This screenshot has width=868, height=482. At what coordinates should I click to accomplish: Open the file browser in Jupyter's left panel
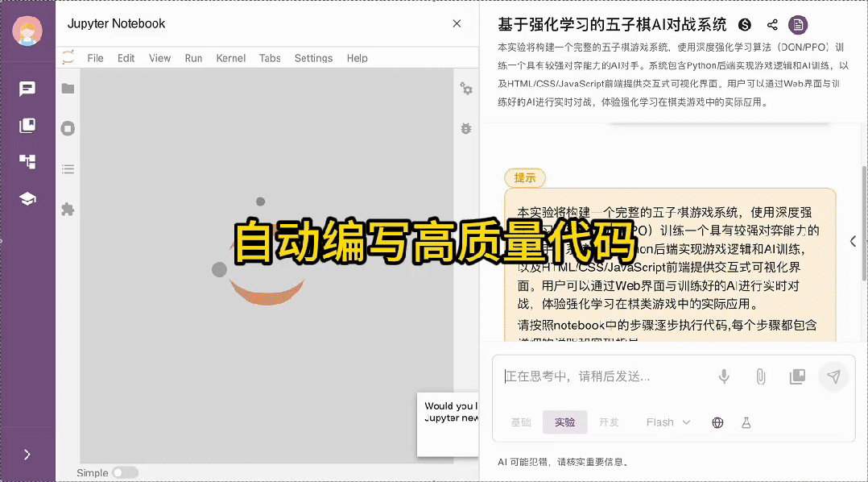tap(68, 89)
